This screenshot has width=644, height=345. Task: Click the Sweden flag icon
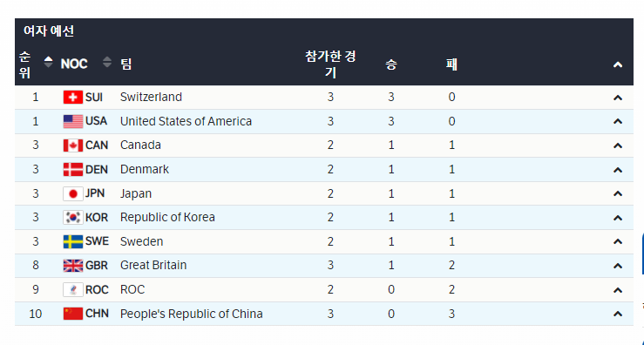pyautogui.click(x=73, y=241)
